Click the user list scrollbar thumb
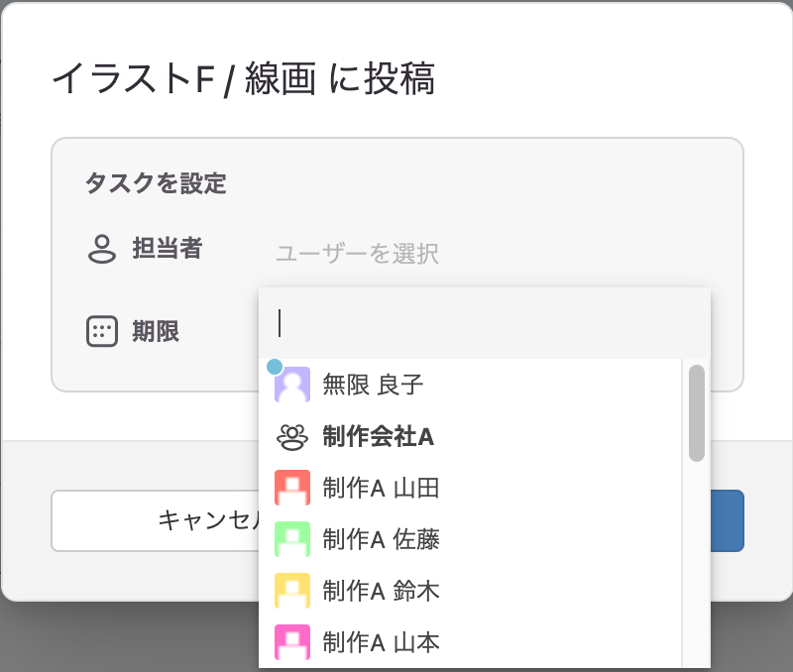 [697, 412]
